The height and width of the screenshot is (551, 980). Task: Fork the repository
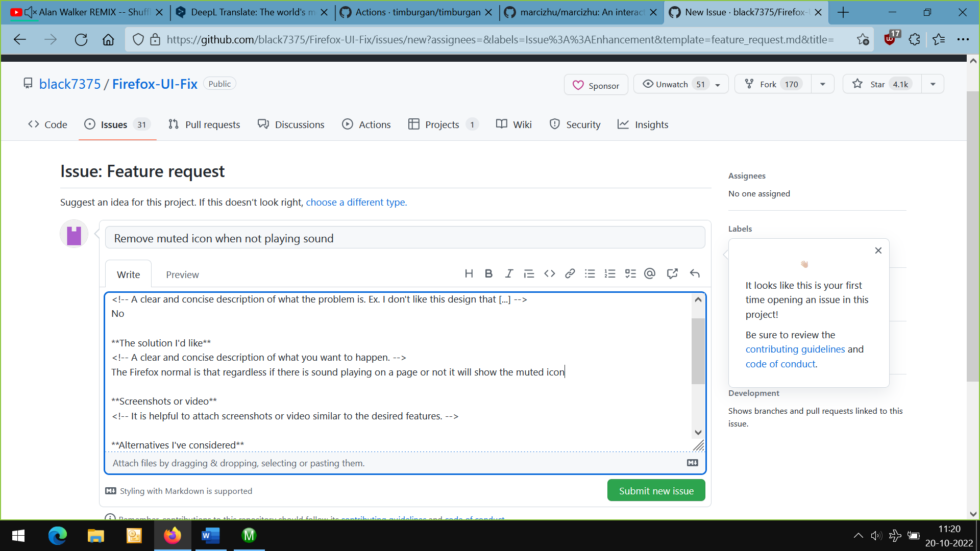point(773,84)
